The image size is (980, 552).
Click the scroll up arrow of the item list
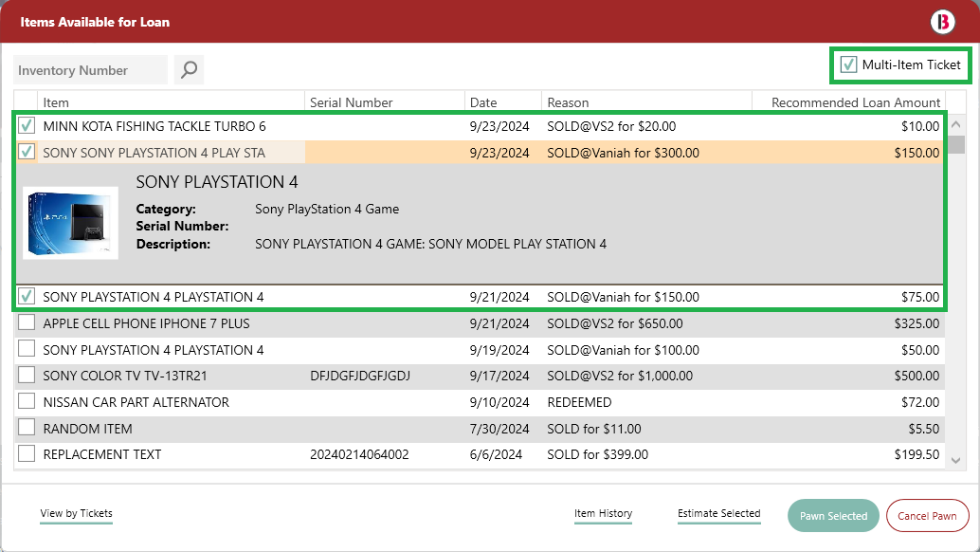[955, 124]
